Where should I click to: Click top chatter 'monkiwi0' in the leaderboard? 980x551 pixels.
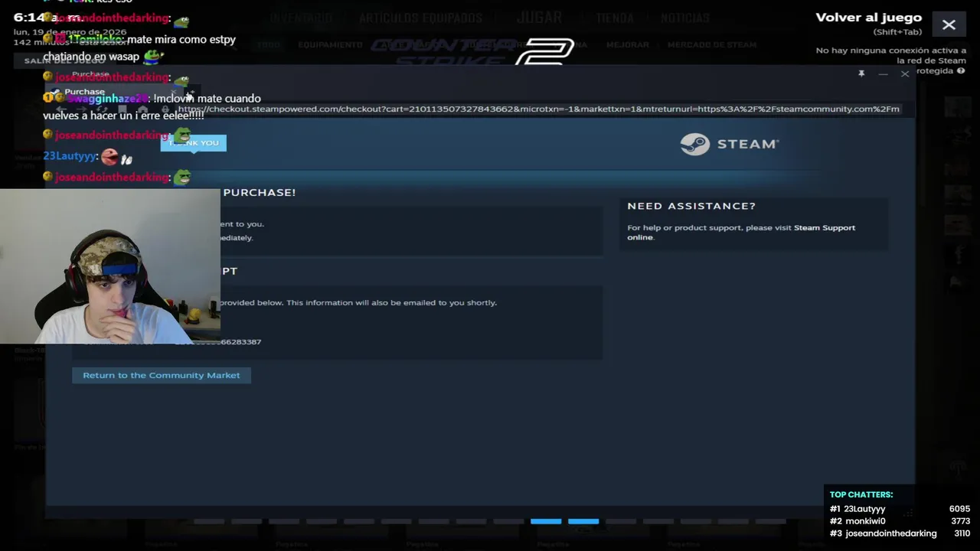point(864,521)
